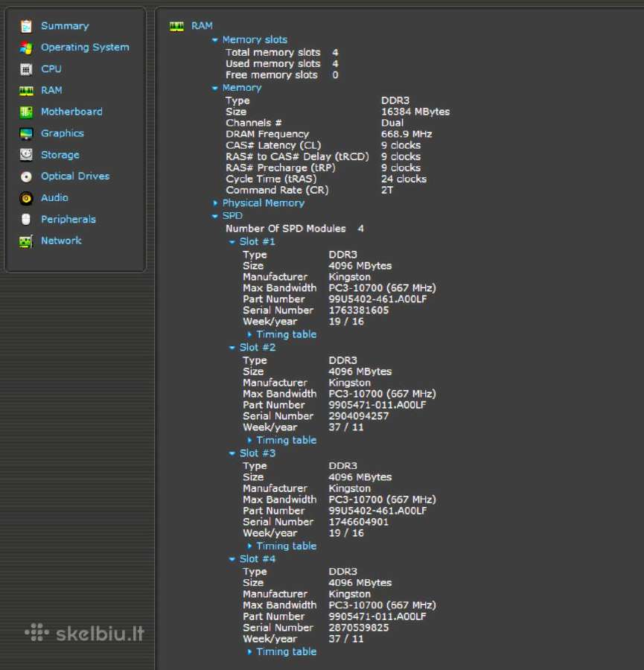
Task: Click Slot #2 serial number 2904094257
Action: [x=359, y=416]
